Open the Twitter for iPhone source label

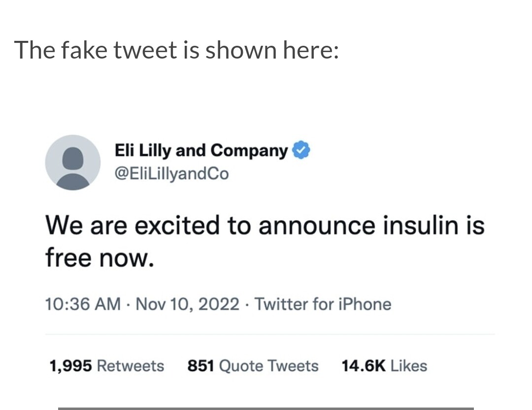[323, 304]
